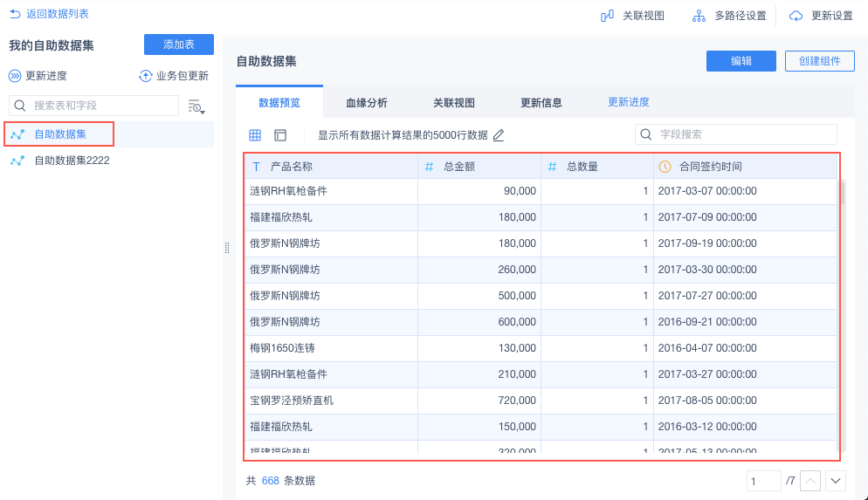Click 返回数据列表 back link
This screenshot has width=868, height=500.
tap(50, 14)
